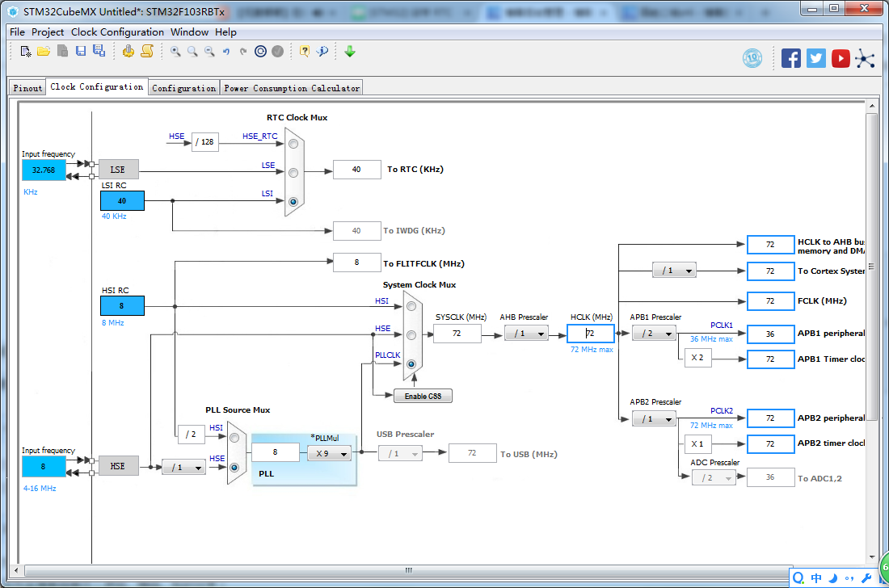Click the scroll down arrow

(x=871, y=556)
